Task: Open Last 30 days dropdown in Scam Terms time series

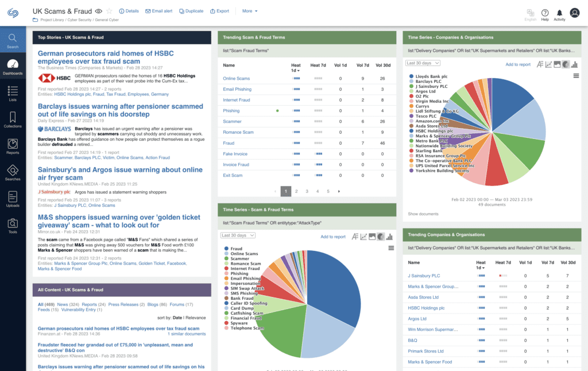Action: point(238,235)
